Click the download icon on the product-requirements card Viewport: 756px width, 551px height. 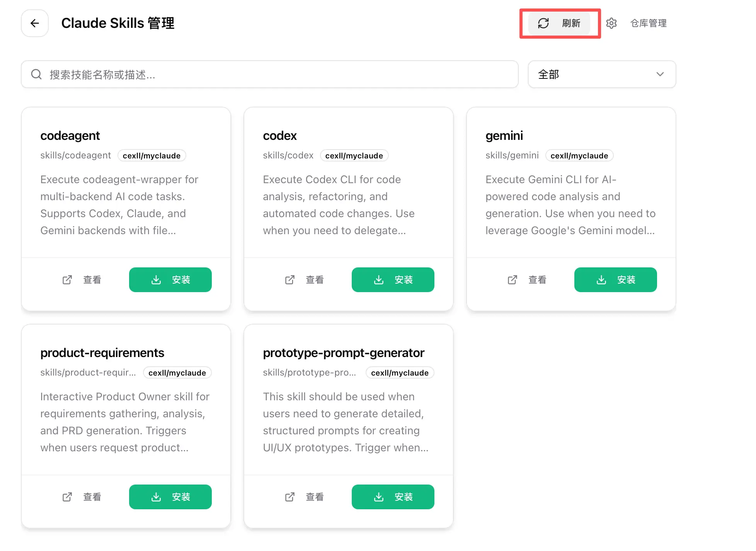pos(156,497)
